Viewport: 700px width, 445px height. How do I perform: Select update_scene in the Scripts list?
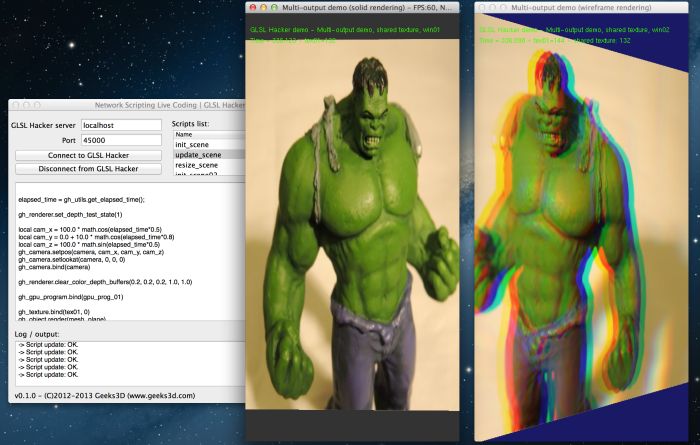click(x=209, y=155)
